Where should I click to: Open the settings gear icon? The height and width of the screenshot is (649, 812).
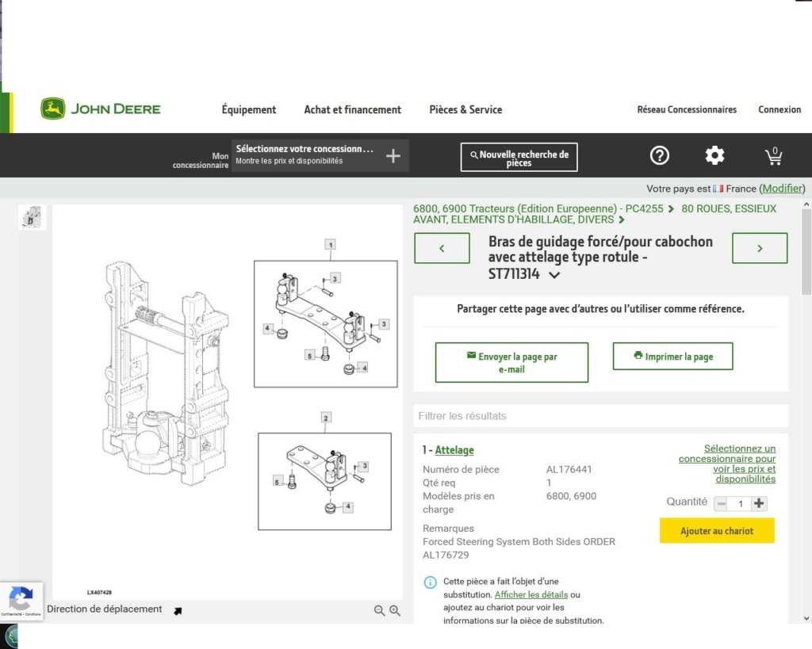click(x=714, y=155)
